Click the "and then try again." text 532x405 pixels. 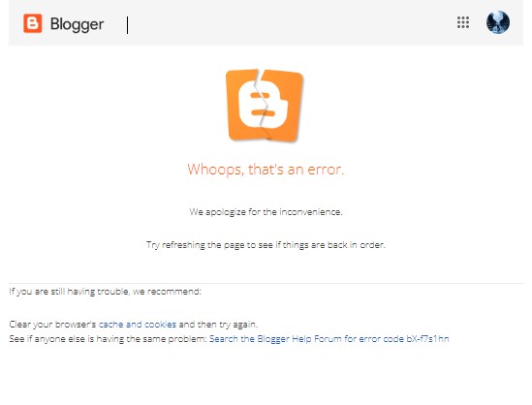point(218,325)
